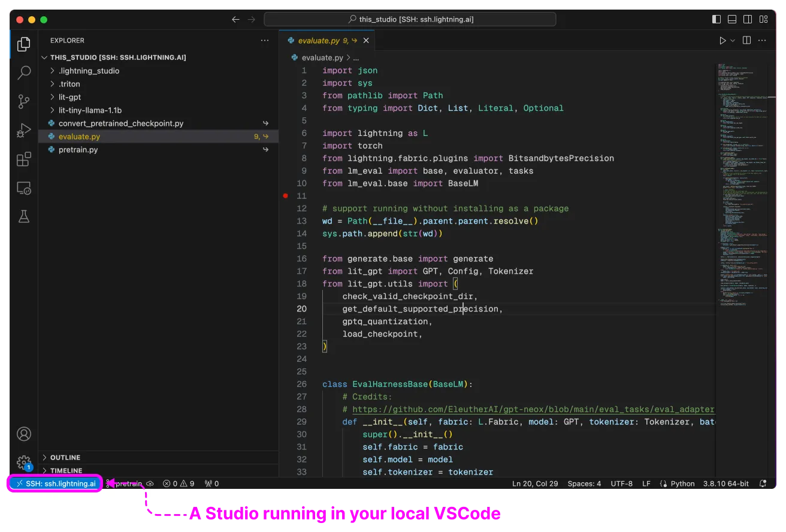Click 'sys.path.append(str(wd))' on line 14
The image size is (786, 532).
click(382, 234)
